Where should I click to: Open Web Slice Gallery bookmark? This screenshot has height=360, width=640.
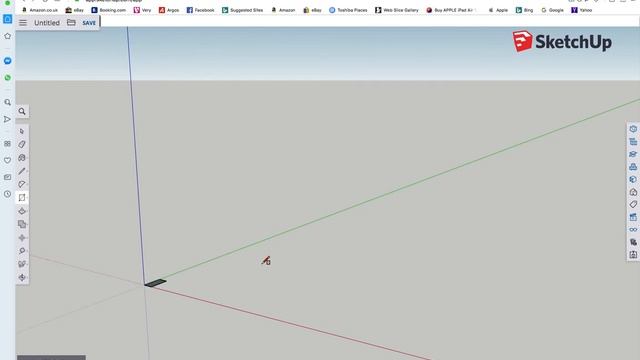(397, 10)
